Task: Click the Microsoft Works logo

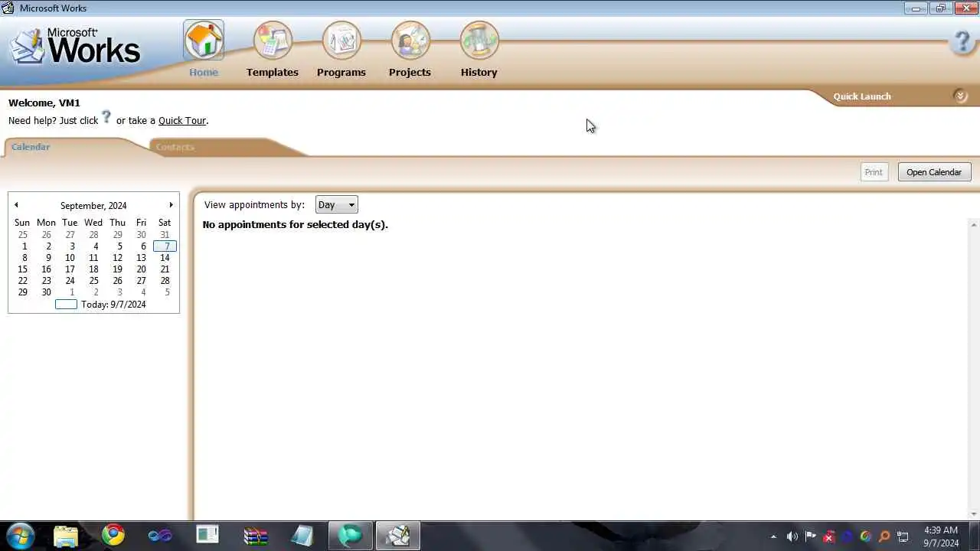Action: 75,46
